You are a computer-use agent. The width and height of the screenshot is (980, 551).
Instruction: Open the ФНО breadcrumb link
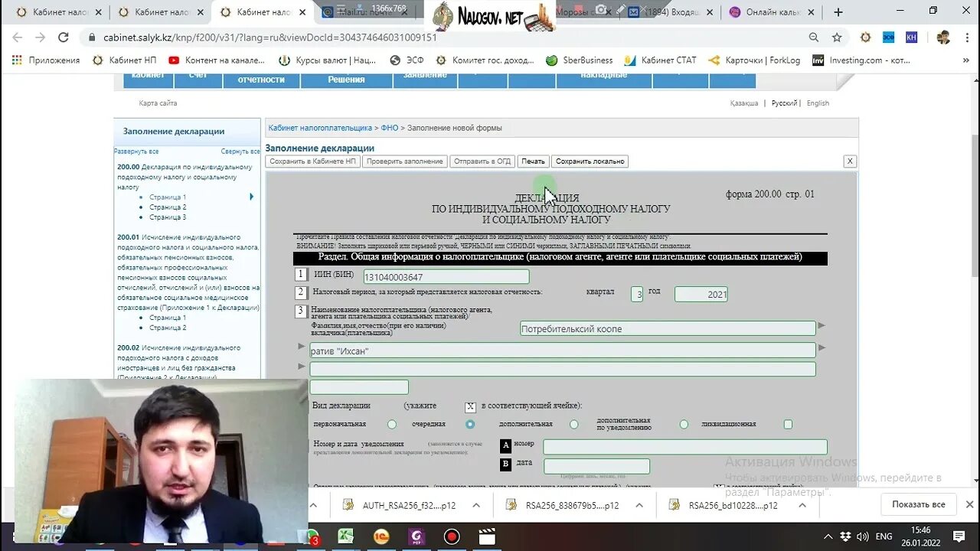390,128
